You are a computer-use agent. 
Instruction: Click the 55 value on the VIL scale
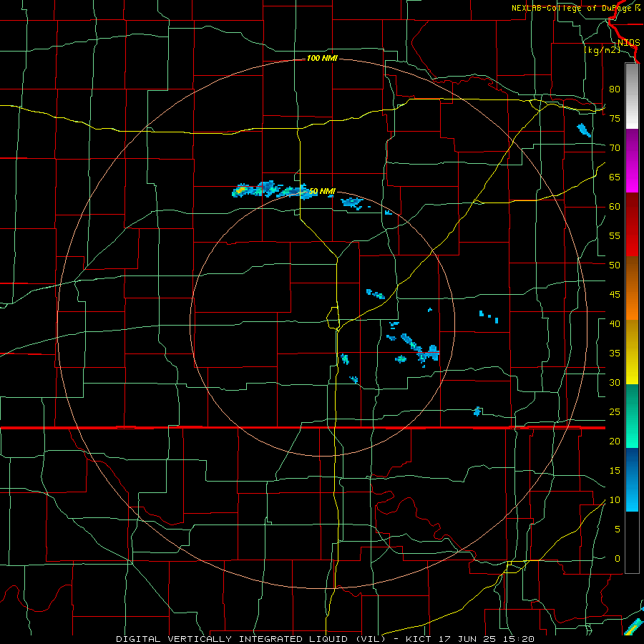tap(615, 235)
